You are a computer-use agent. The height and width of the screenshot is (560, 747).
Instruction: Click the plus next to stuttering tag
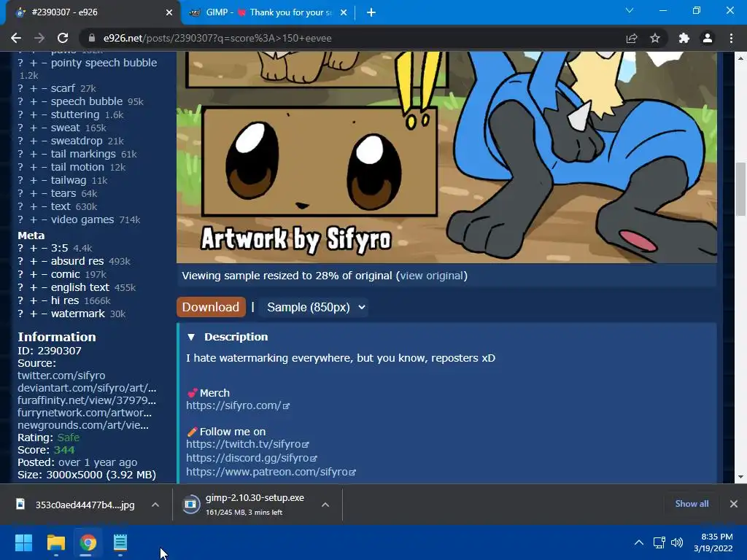click(x=34, y=115)
